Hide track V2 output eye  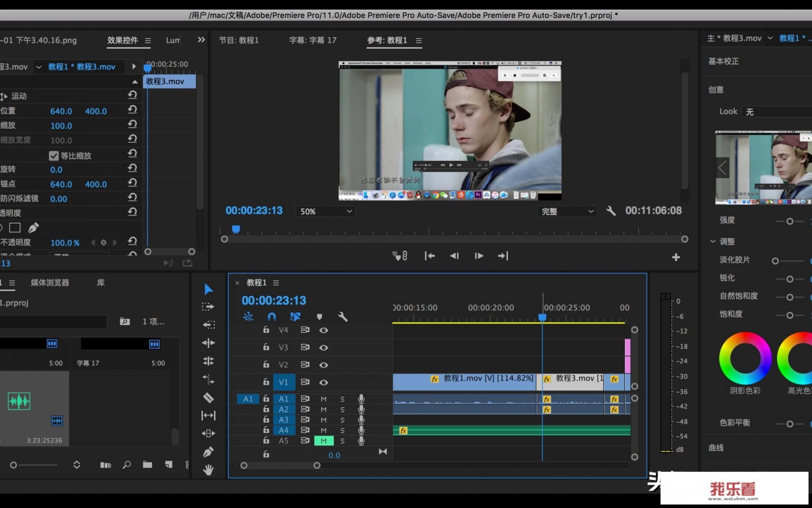[x=324, y=365]
